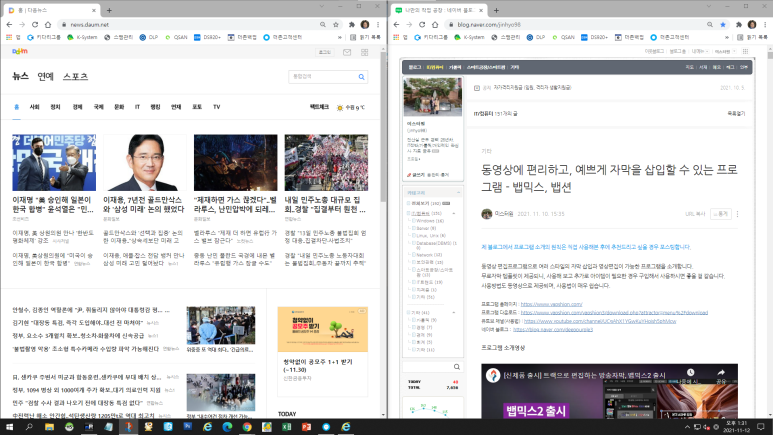
Task: Click the Daum logo
Action: [20, 51]
